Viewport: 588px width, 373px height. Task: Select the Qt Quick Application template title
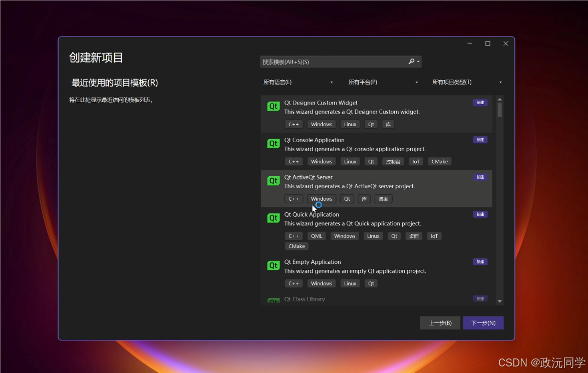[x=312, y=214]
